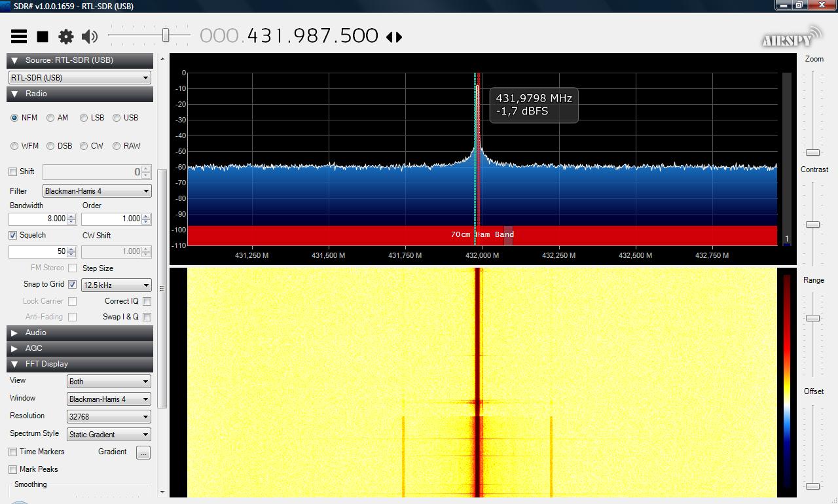Open the Window function dropdown
This screenshot has height=504, width=838.
pos(109,399)
